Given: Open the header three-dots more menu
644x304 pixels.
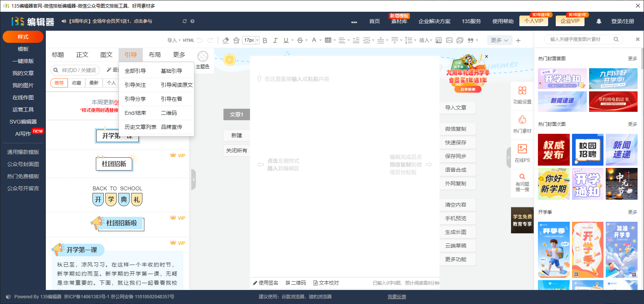Looking at the screenshot, I should pyautogui.click(x=354, y=22).
